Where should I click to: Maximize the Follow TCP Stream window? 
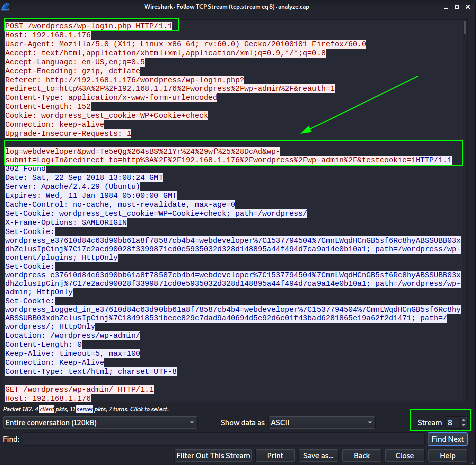pos(456,7)
